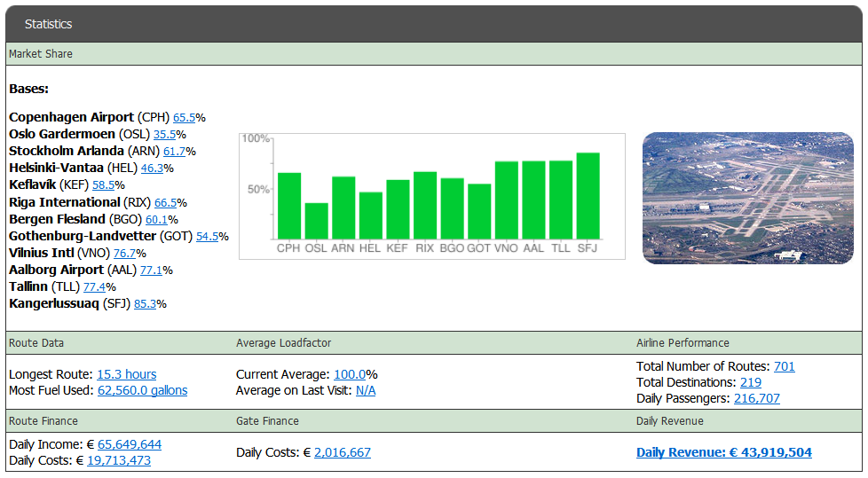
Task: Click Gate Finance Daily Costs 2,016,667 link
Action: pyautogui.click(x=342, y=452)
